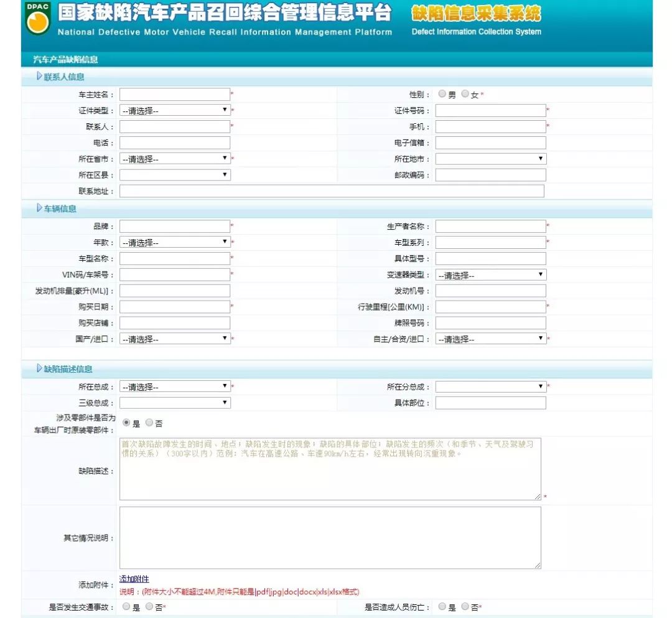Click the 生产者名称 input field
The width and height of the screenshot is (672, 618).
(491, 227)
